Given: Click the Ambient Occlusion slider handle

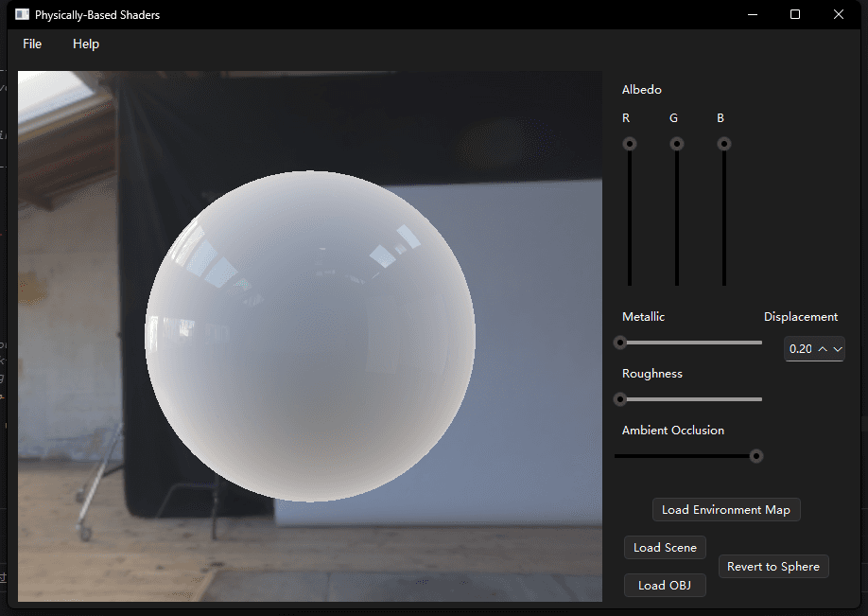Looking at the screenshot, I should click(756, 456).
